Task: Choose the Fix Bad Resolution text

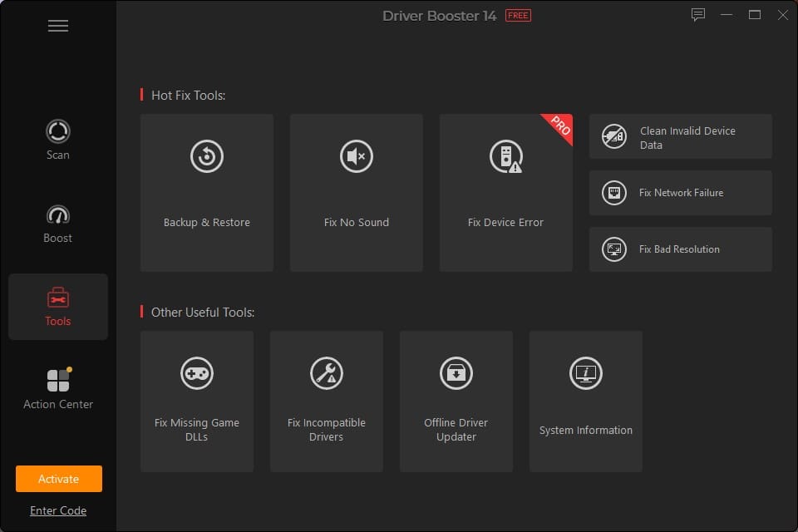Action: [679, 249]
